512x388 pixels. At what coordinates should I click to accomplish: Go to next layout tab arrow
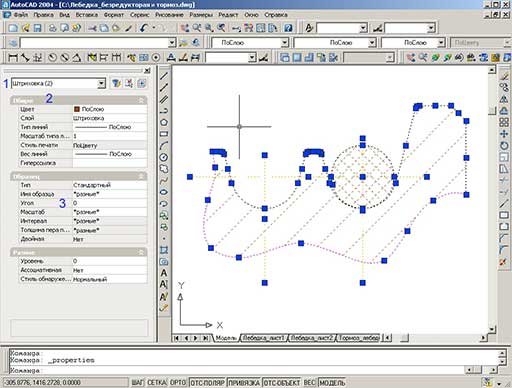[196, 338]
